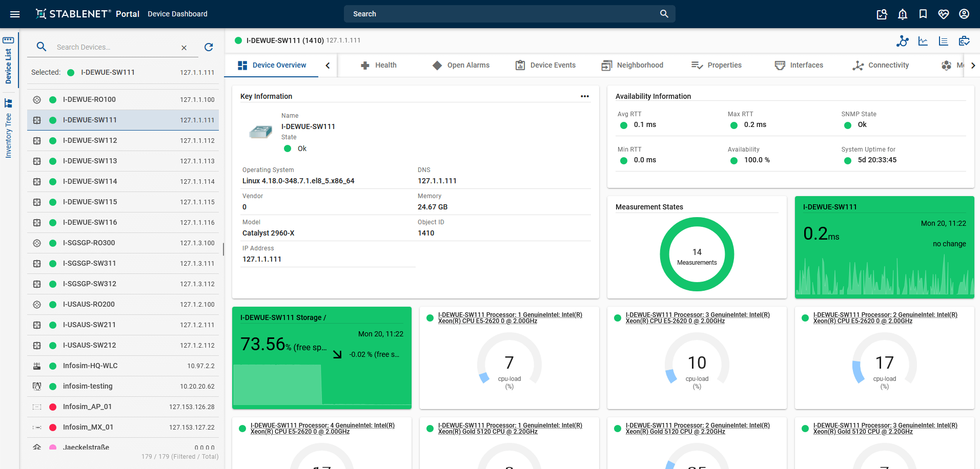Click the log list icon near top right
The image size is (980, 469).
[944, 41]
